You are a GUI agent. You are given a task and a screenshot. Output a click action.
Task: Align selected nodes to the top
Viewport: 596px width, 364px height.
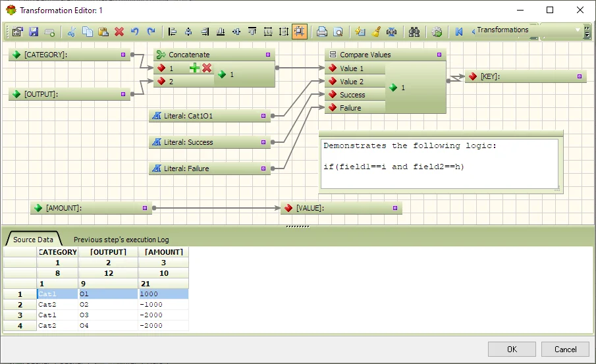(252, 32)
